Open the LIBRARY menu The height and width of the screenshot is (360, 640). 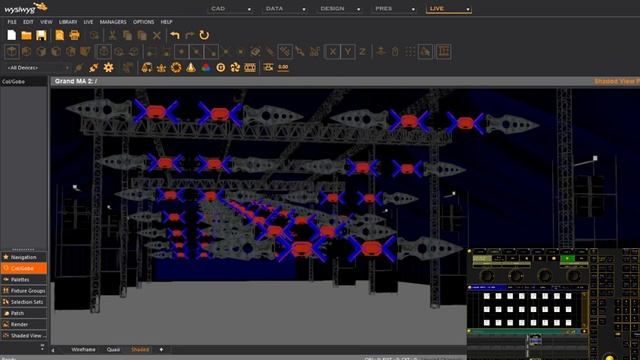point(68,22)
